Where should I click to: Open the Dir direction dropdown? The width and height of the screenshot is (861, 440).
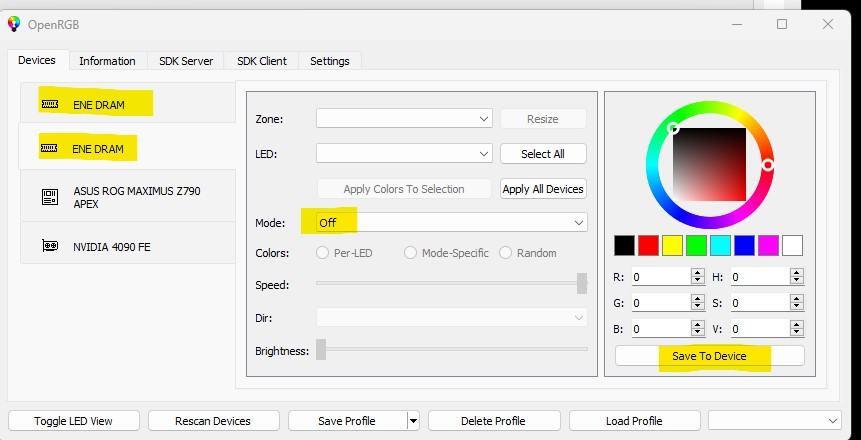tap(451, 318)
